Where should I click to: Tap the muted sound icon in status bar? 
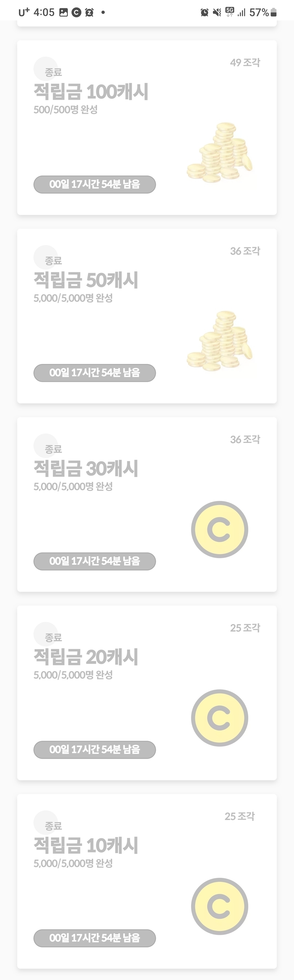(217, 12)
